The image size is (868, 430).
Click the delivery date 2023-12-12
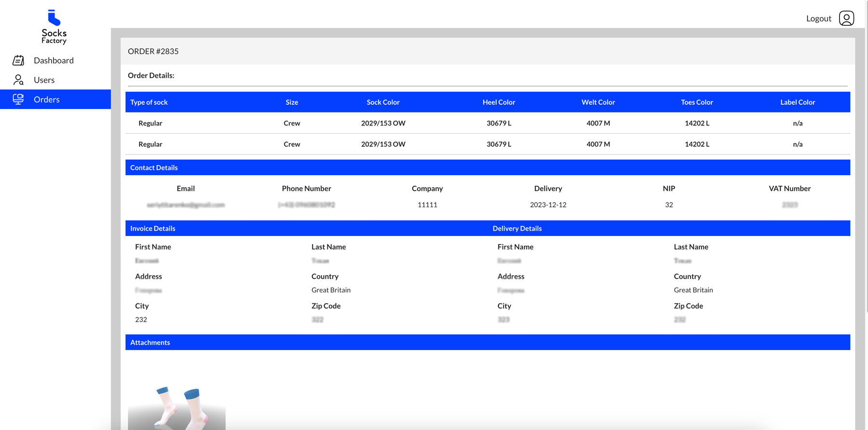coord(548,205)
